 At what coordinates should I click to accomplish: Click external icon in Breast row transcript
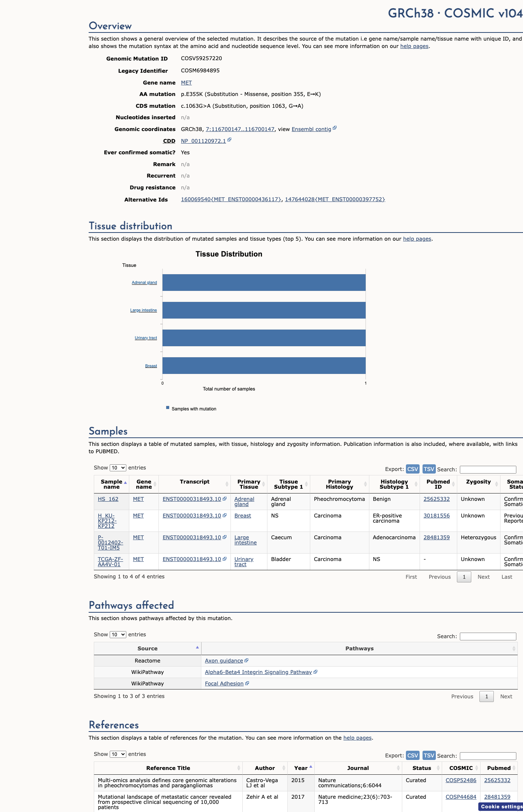pyautogui.click(x=225, y=515)
